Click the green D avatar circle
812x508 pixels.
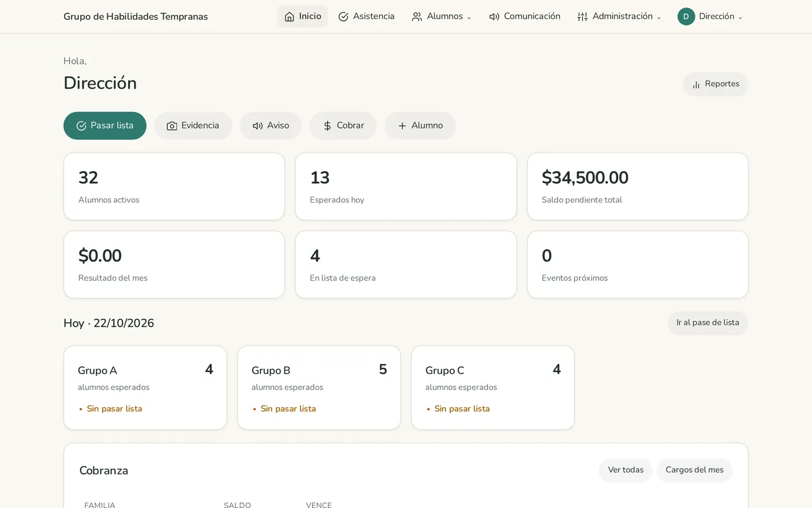(x=686, y=16)
